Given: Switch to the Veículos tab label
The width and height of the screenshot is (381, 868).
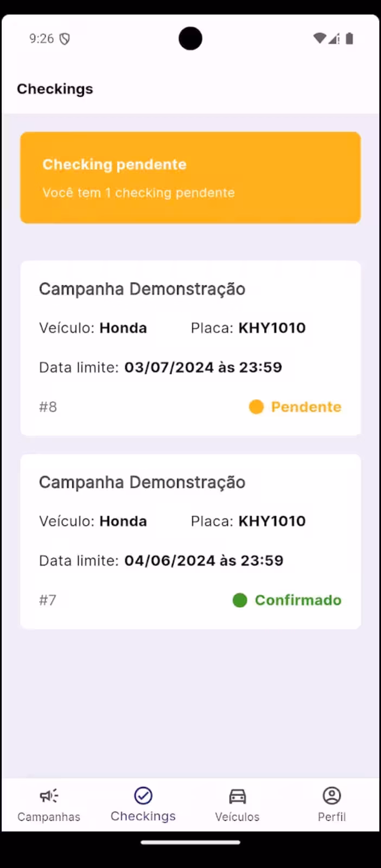Looking at the screenshot, I should [237, 817].
